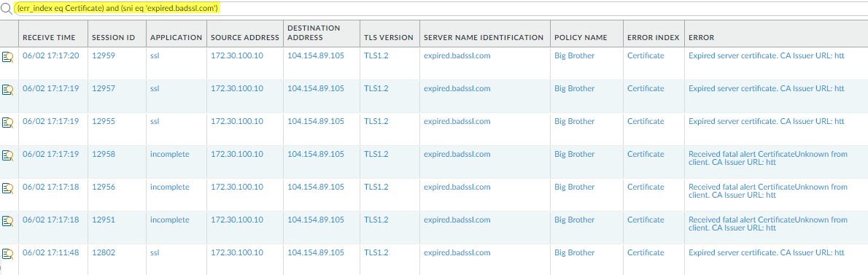The height and width of the screenshot is (275, 868).
Task: Open log details icon for session 12802
Action: (8, 253)
